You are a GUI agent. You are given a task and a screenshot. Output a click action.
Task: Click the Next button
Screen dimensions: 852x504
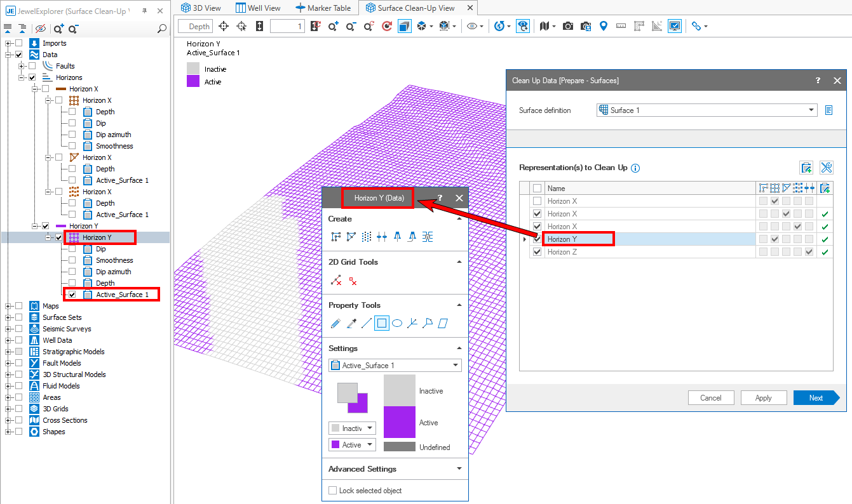pyautogui.click(x=816, y=398)
